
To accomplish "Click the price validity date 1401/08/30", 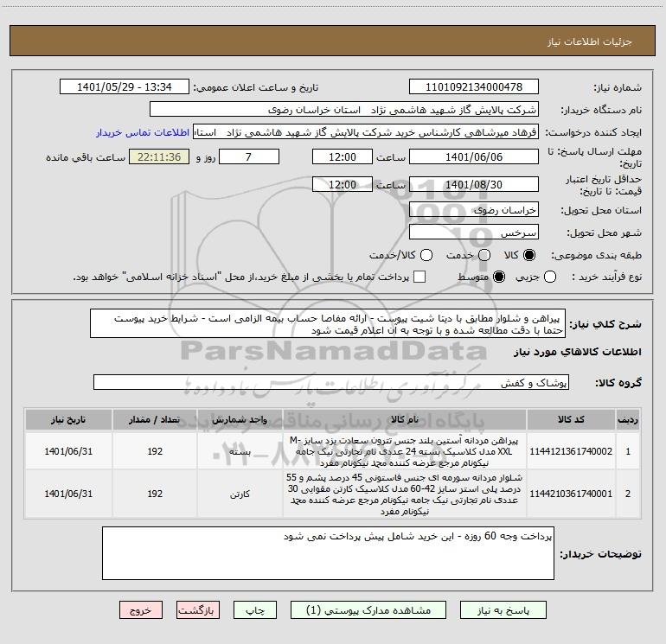I will point(474,184).
